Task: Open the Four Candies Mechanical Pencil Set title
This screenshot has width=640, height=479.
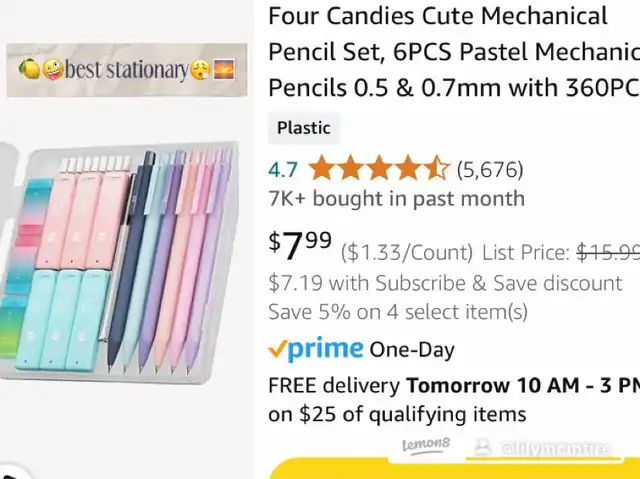Action: click(x=454, y=52)
